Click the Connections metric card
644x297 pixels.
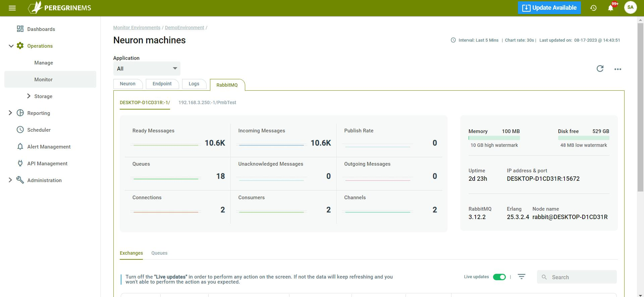(x=178, y=207)
